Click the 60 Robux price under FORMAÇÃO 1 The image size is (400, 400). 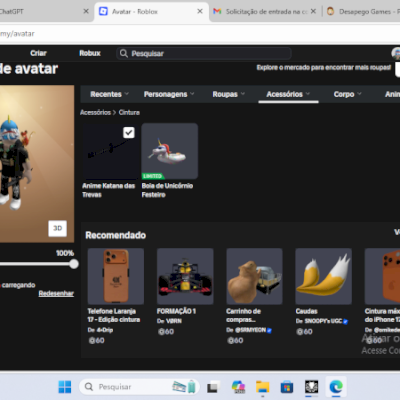click(x=166, y=332)
